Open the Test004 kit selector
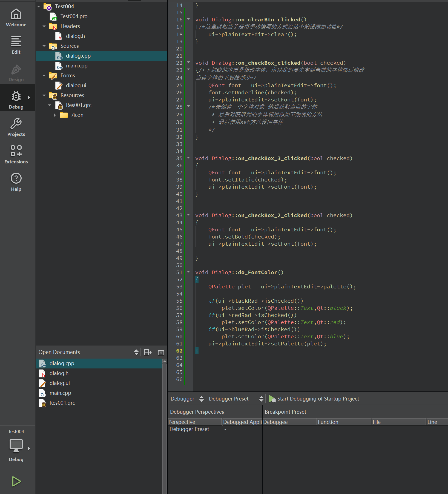Screen dimensions: 448x494 coord(16,445)
